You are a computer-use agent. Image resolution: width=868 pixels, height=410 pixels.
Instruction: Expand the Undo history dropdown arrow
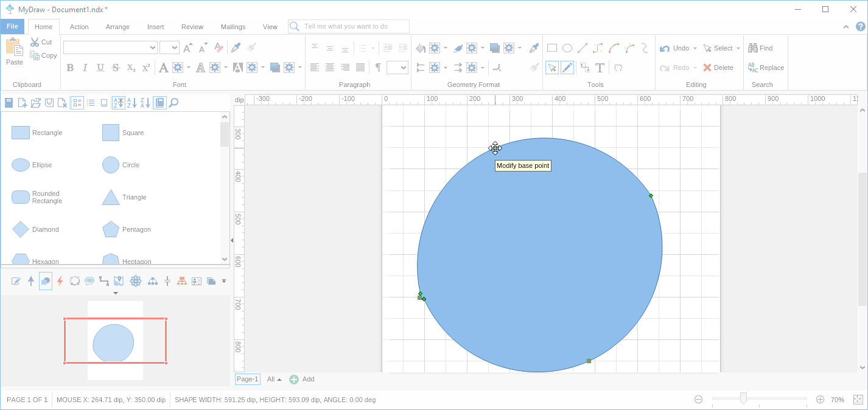click(695, 48)
